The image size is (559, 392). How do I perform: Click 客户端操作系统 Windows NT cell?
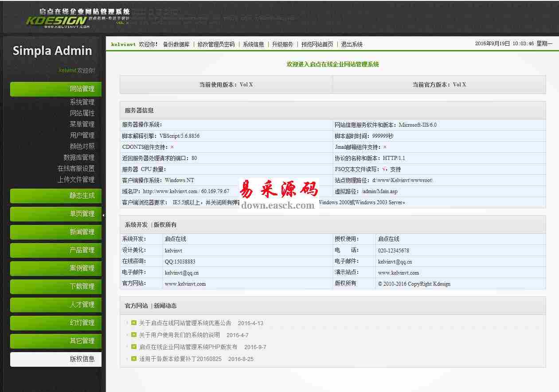point(226,180)
